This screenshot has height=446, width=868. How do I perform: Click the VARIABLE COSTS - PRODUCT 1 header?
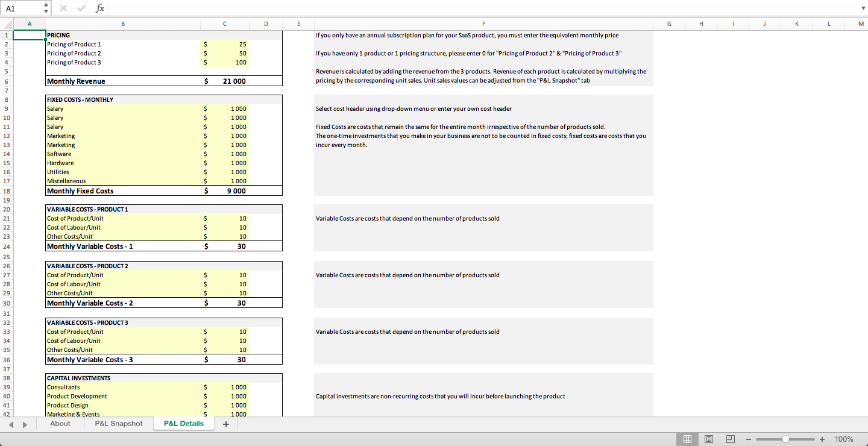(x=122, y=209)
